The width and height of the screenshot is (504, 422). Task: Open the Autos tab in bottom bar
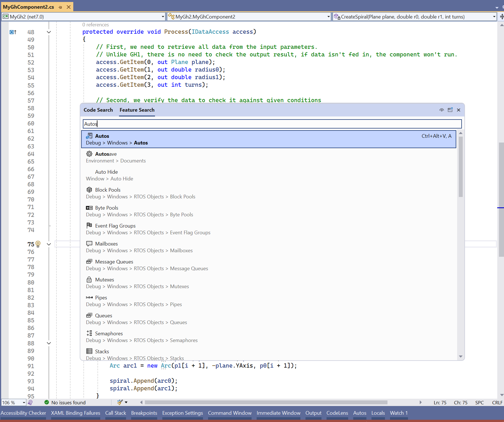coord(360,413)
